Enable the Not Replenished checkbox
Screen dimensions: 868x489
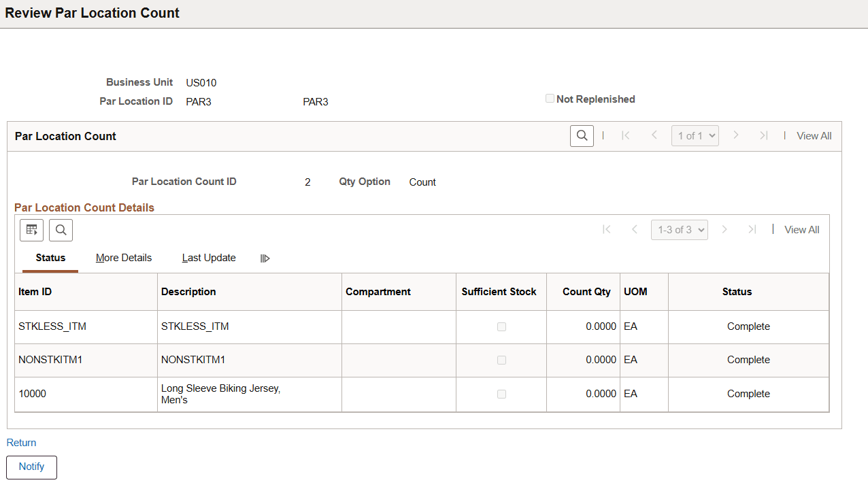[x=550, y=98]
